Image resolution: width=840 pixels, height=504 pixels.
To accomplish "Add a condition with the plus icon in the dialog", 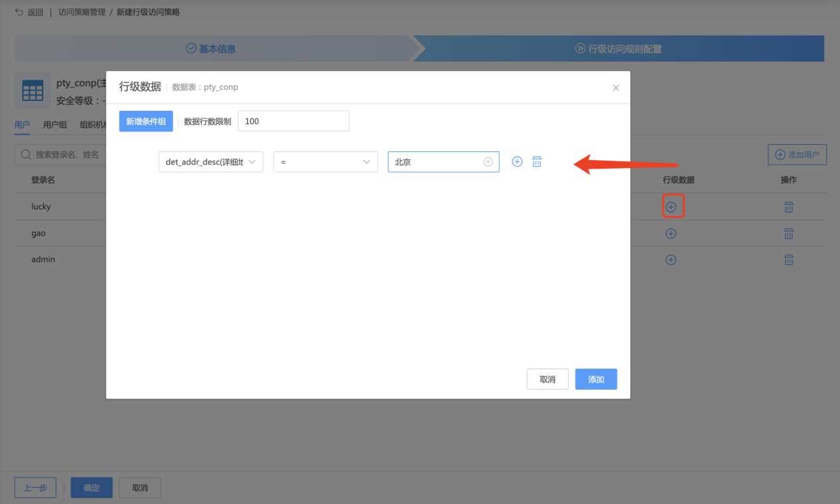I will click(517, 161).
